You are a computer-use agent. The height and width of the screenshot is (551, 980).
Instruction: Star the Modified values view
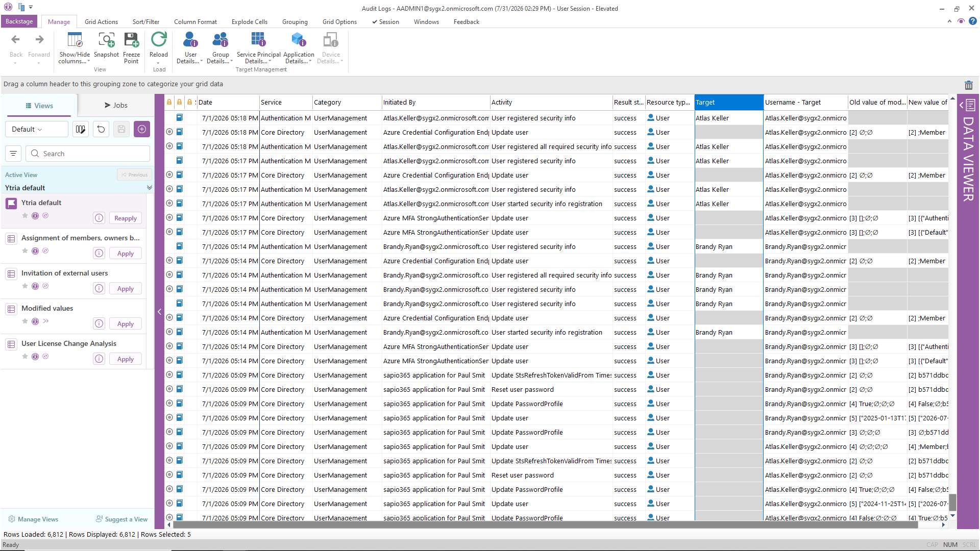25,321
